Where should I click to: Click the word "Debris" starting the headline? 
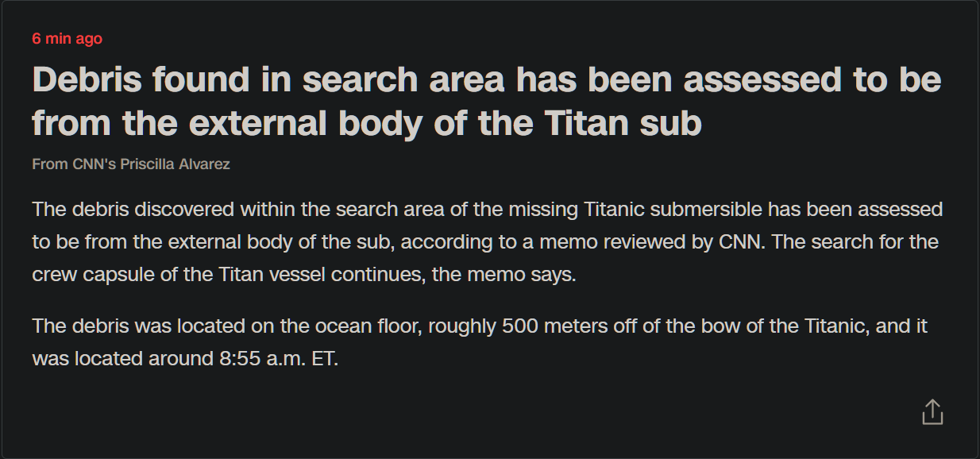85,79
